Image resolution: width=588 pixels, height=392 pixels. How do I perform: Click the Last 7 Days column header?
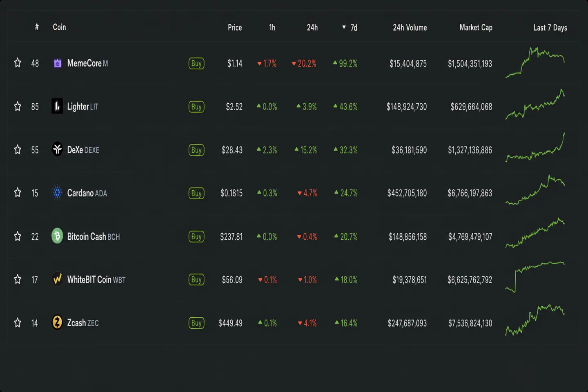(x=550, y=28)
